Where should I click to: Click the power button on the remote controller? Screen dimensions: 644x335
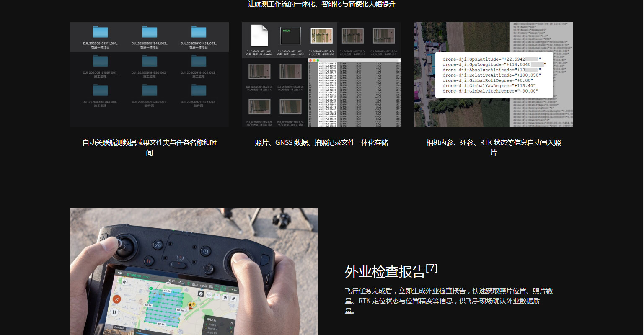point(206,251)
